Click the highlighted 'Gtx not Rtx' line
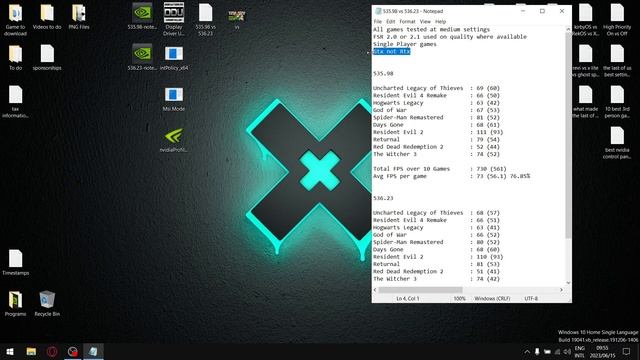The image size is (640, 360). point(391,51)
